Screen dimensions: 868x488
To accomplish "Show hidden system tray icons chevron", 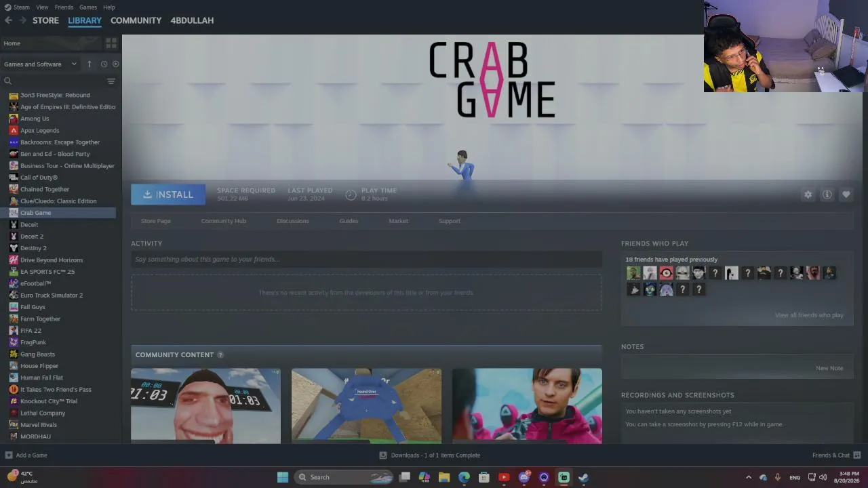I will click(749, 477).
